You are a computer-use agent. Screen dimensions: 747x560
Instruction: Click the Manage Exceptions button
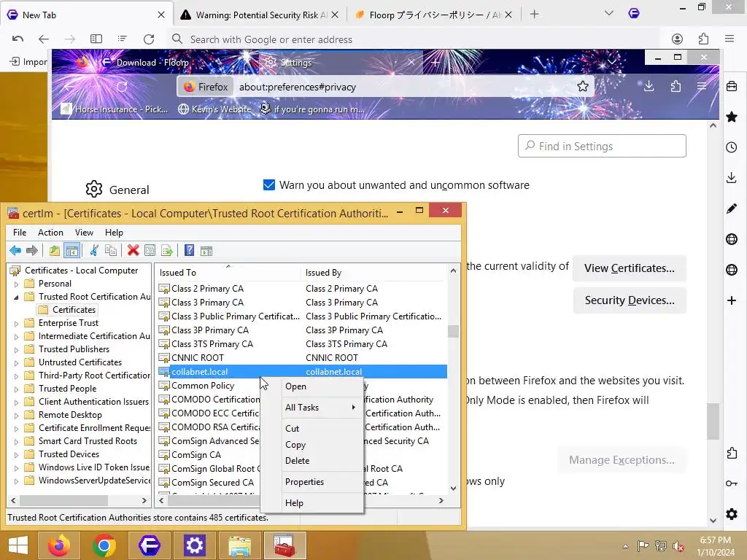[622, 459]
